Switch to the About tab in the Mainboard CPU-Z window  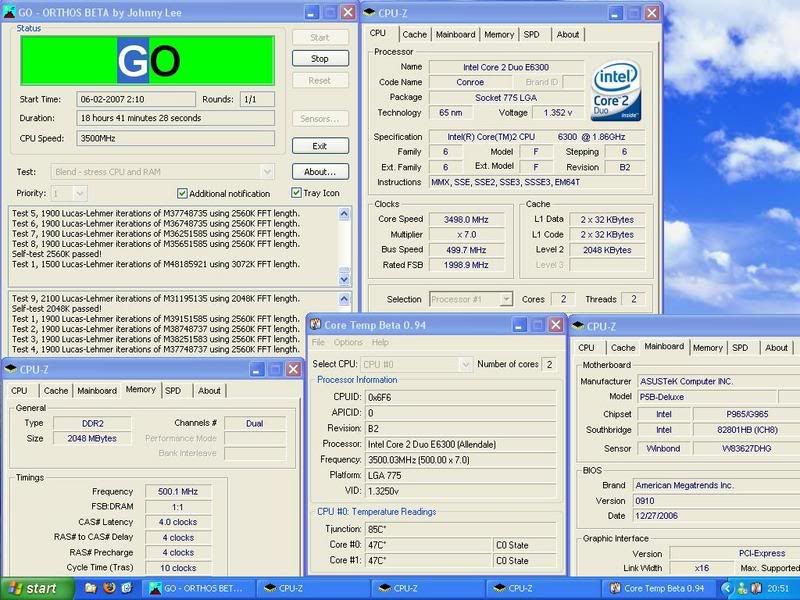(776, 347)
